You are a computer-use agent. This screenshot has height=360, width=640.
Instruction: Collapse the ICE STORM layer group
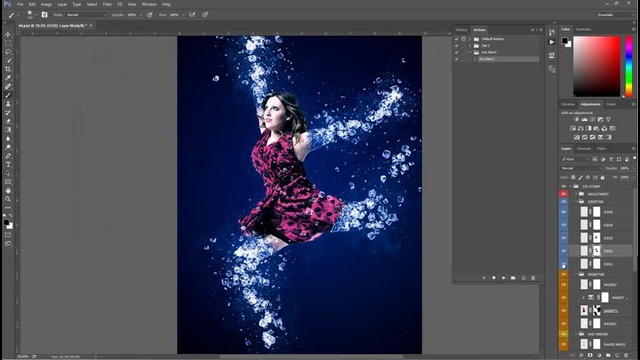pos(571,187)
